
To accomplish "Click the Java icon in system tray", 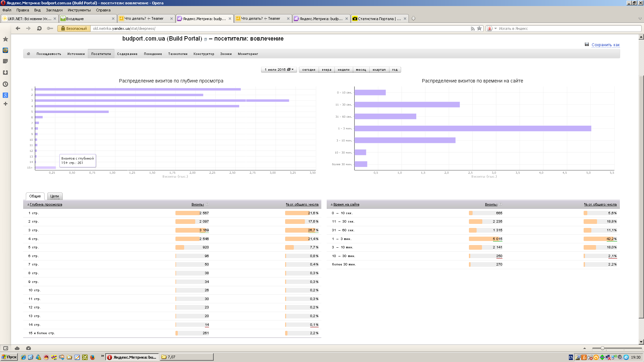I will [584, 357].
